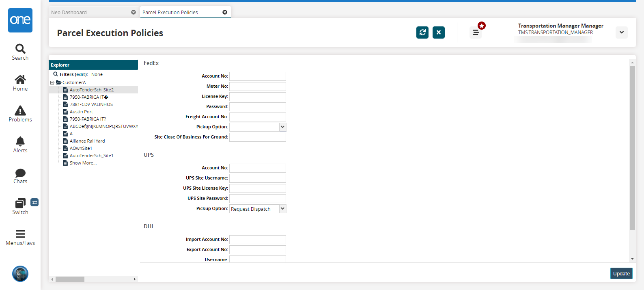Expand the user role dropdown chevron
Viewport: 644px width, 290px height.
(x=622, y=32)
